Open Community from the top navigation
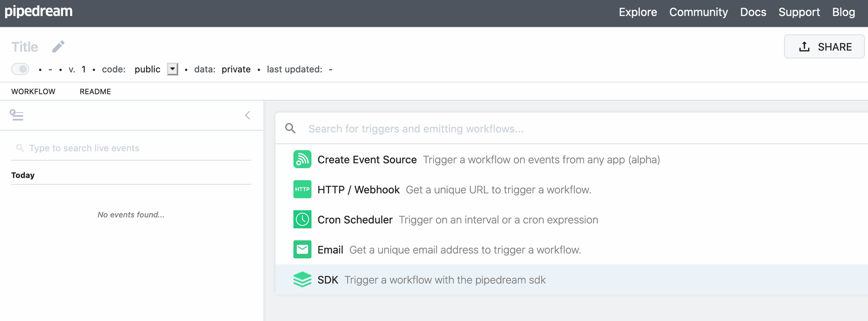868x321 pixels. [698, 12]
